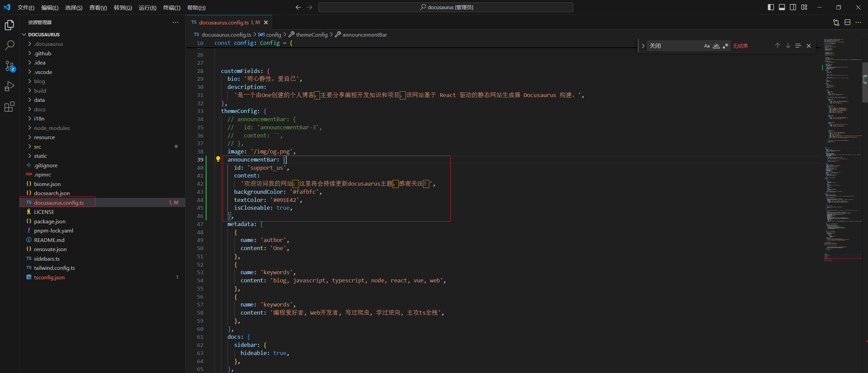Screen dimensions: 868x373
Task: Open package.json in the explorer
Action: tap(102, 221)
